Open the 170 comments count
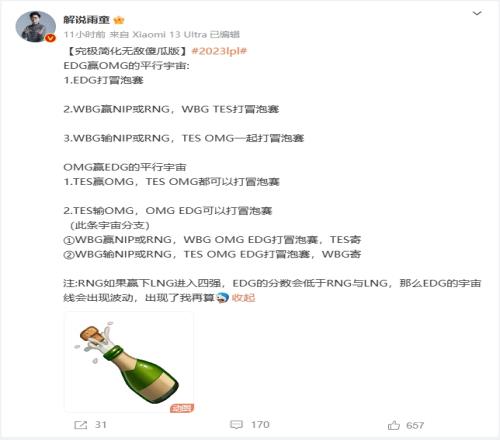500x440 pixels. [x=260, y=425]
